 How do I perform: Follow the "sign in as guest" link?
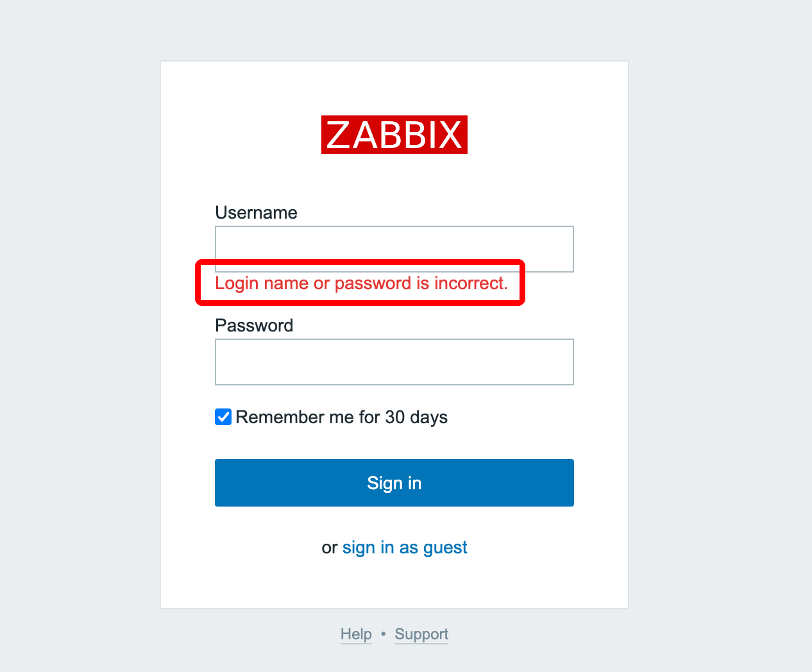pos(405,548)
